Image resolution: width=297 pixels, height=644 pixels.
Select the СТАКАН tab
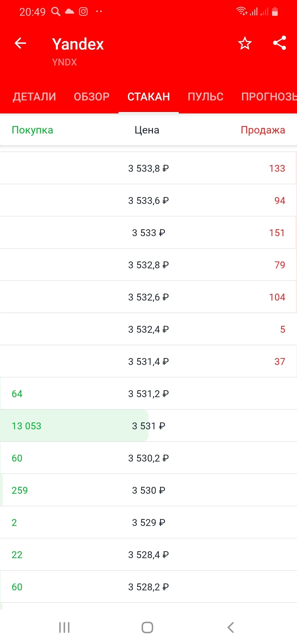point(148,97)
